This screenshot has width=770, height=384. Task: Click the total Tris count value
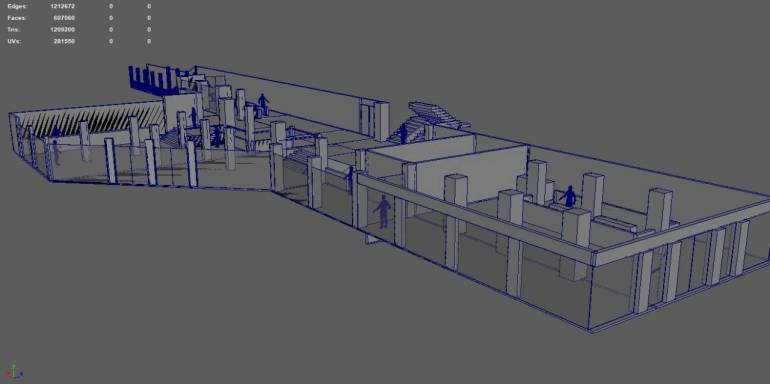(63, 30)
